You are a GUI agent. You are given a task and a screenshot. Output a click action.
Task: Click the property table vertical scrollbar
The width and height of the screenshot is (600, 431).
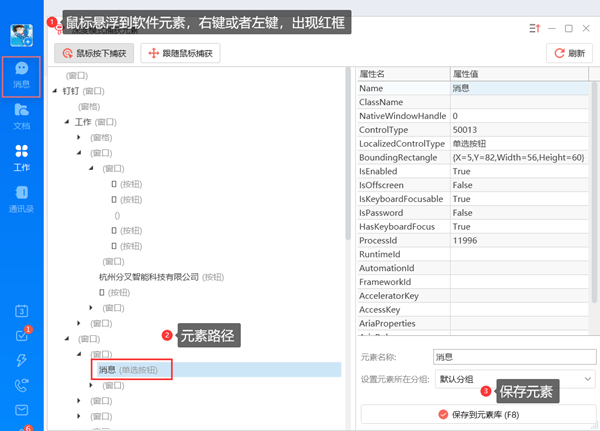(594, 191)
